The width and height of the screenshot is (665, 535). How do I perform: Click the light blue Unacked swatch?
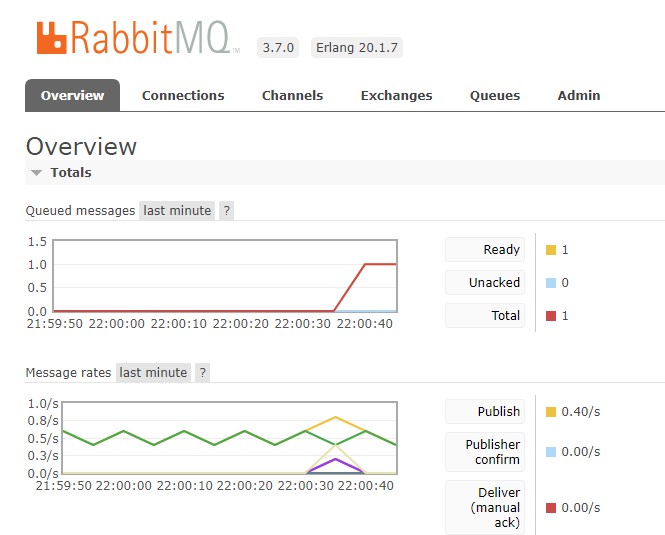(550, 283)
